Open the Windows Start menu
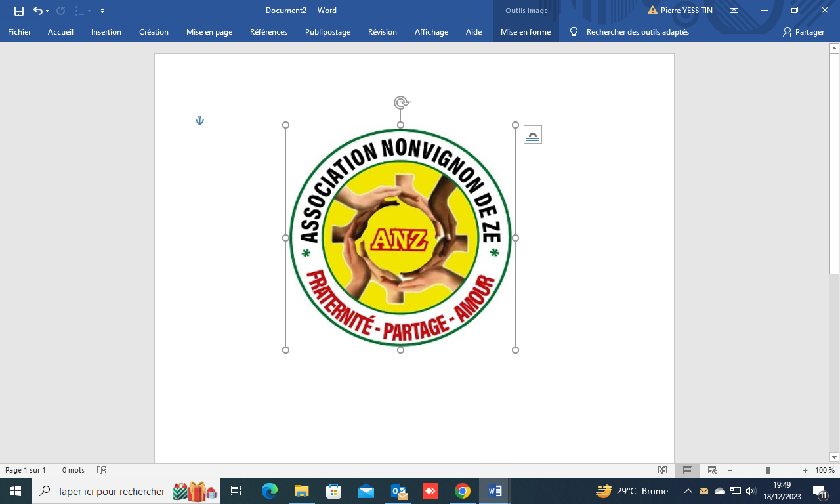 16,491
